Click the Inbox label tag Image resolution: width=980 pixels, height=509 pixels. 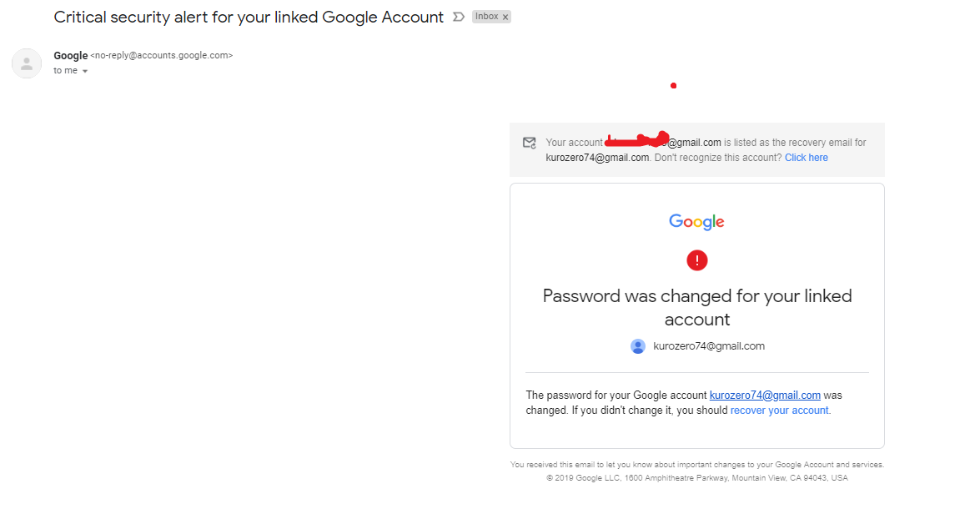coord(487,17)
